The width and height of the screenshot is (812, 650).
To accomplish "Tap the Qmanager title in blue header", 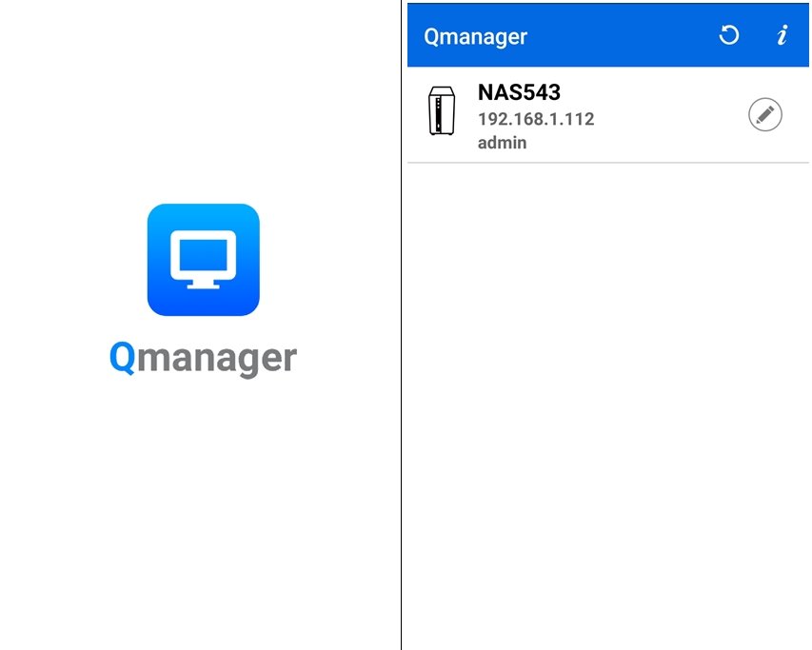I will point(475,37).
